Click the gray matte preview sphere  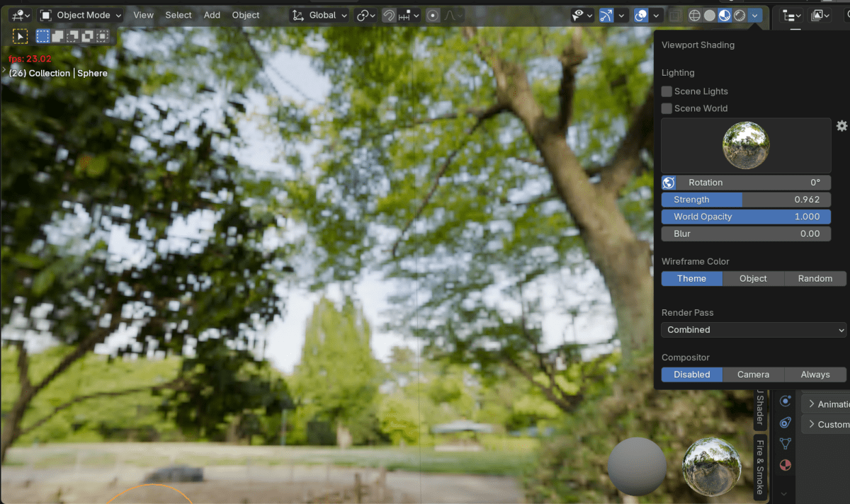point(637,466)
